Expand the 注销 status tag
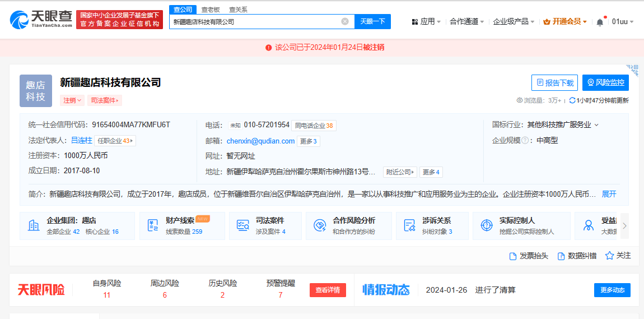 (x=72, y=100)
